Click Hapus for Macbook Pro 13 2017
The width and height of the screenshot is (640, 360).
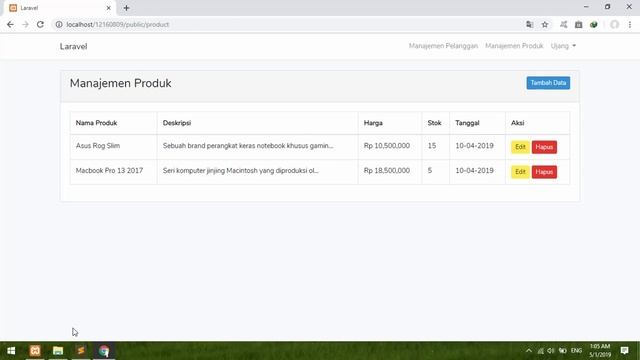tap(544, 172)
